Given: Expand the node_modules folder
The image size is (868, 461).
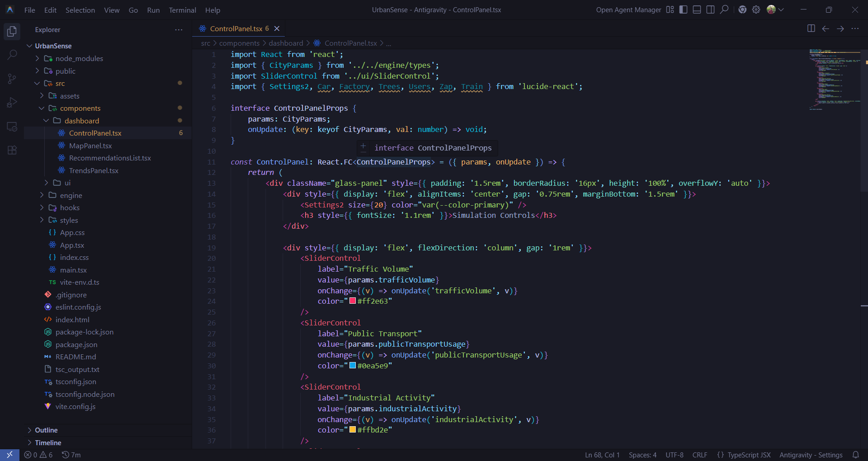Looking at the screenshot, I should coord(79,58).
